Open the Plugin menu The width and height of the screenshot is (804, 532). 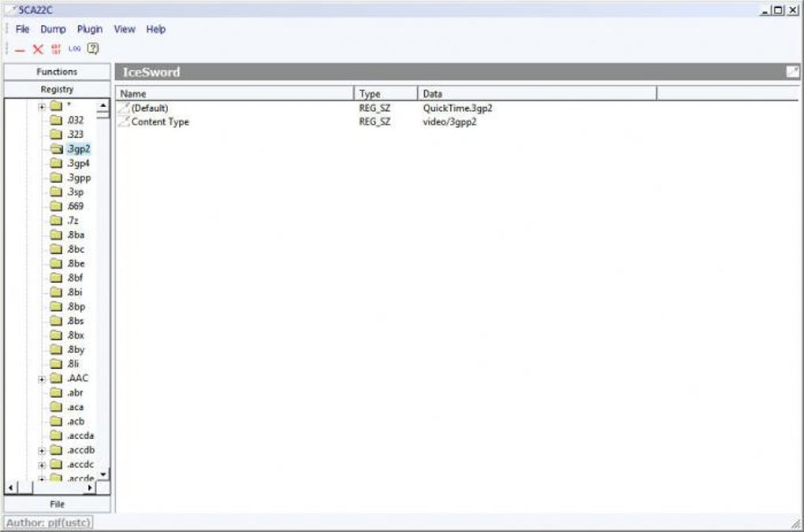90,29
